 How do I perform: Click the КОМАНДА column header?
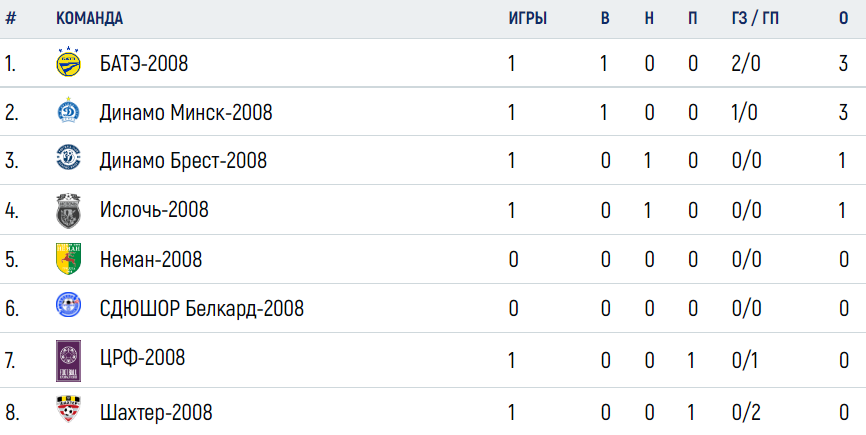(x=89, y=18)
